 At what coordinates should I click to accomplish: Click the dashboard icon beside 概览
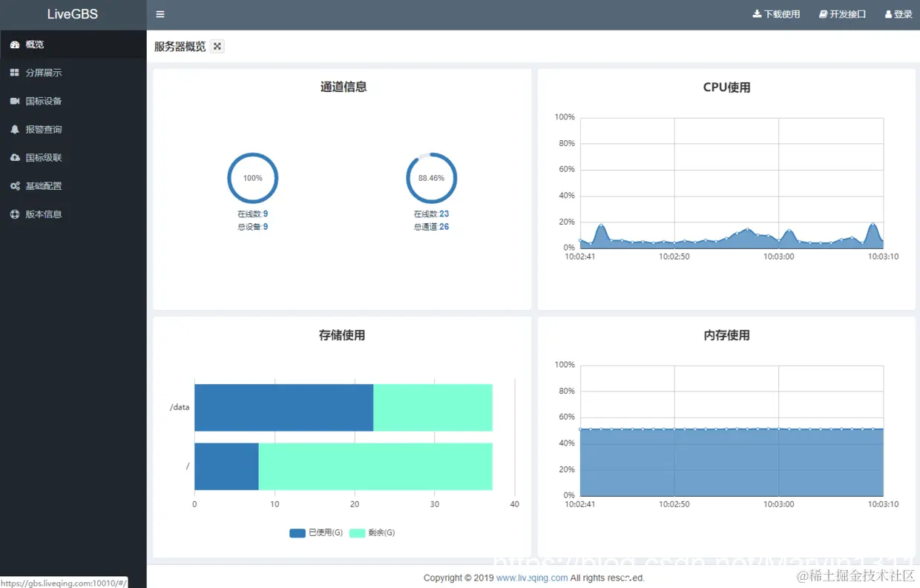click(x=15, y=44)
